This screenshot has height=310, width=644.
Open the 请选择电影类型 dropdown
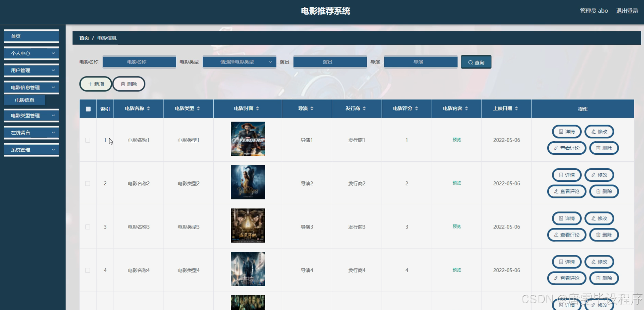coord(239,62)
